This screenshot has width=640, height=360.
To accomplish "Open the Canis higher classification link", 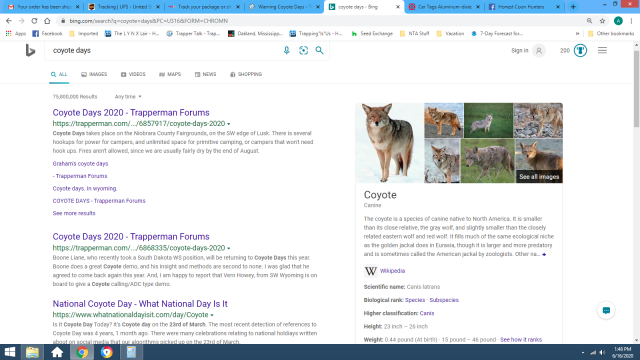I will (427, 313).
